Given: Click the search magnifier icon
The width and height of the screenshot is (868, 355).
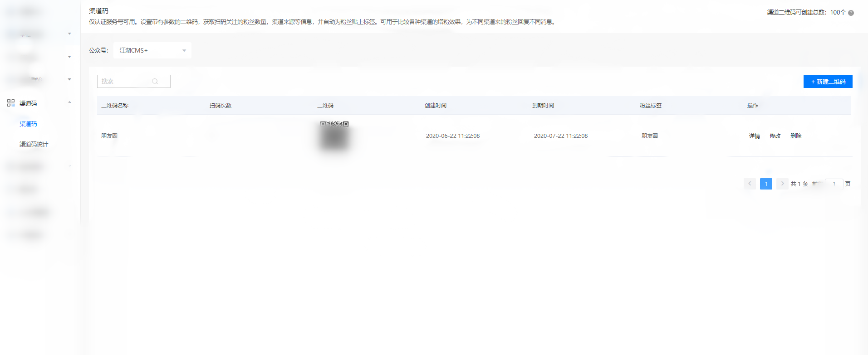Looking at the screenshot, I should pyautogui.click(x=155, y=82).
